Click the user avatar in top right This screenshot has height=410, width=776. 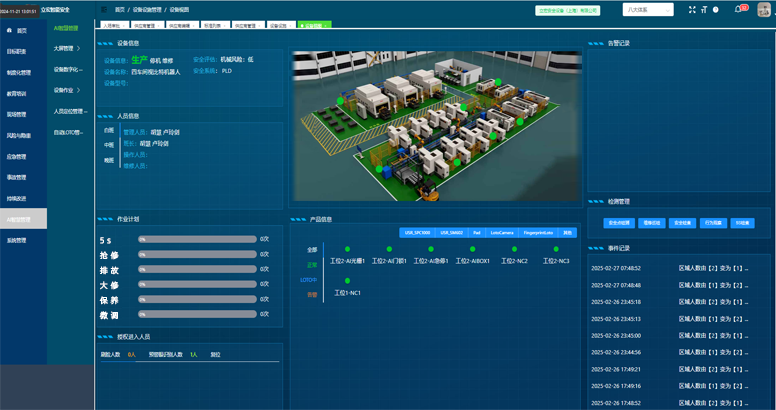pyautogui.click(x=764, y=9)
